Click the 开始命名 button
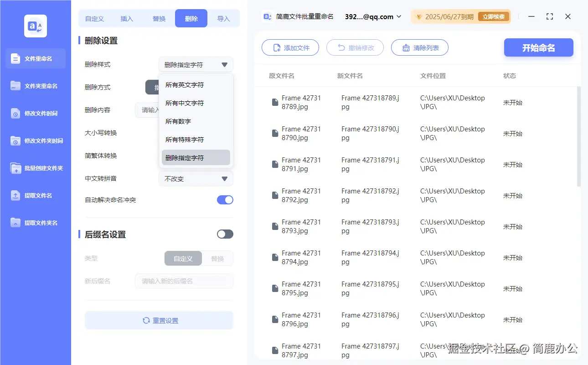Screen dimensions: 588x365 pos(538,47)
